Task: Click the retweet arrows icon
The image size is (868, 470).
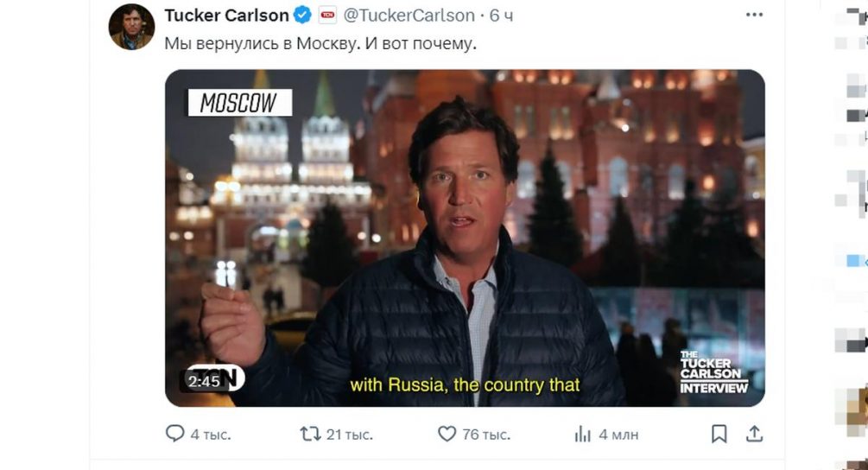Action: (x=309, y=434)
